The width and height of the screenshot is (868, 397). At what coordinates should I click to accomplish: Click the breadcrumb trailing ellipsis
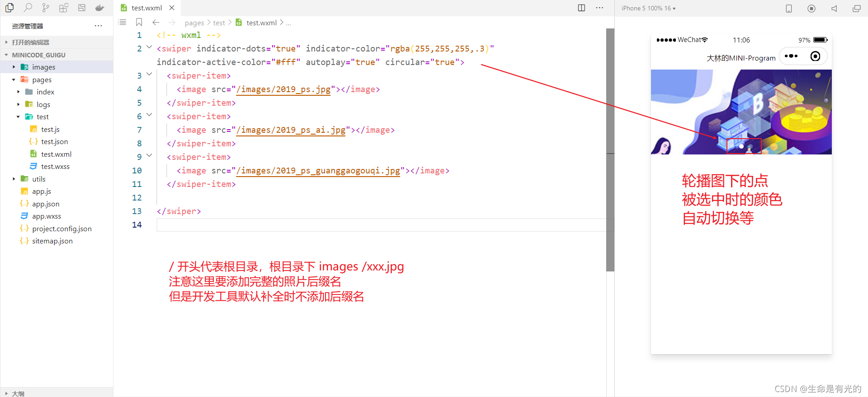point(288,23)
